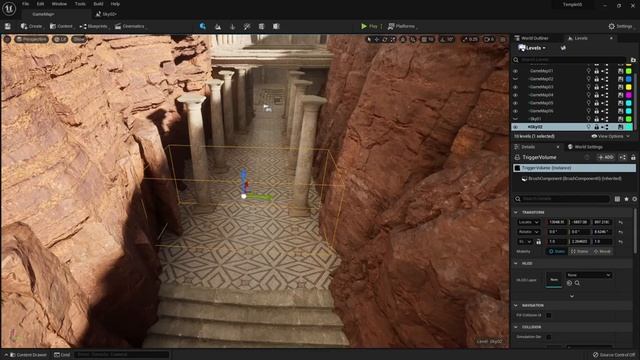Open the Content Drawer
The width and height of the screenshot is (640, 360).
coord(27,355)
